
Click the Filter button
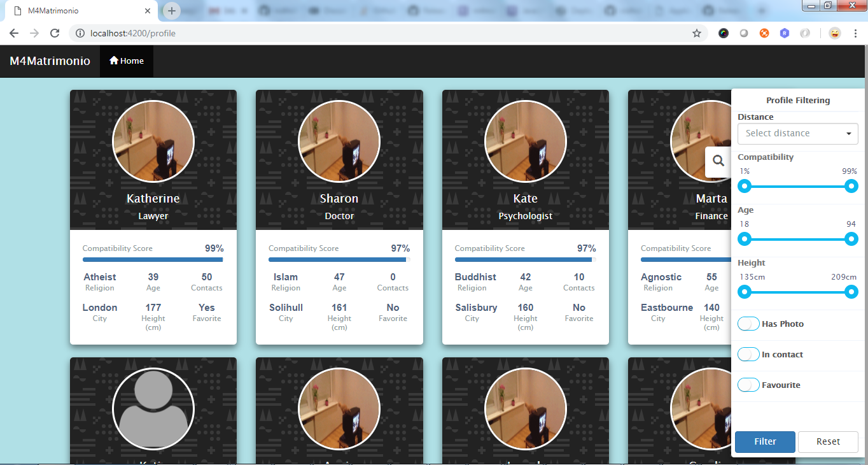pos(765,441)
